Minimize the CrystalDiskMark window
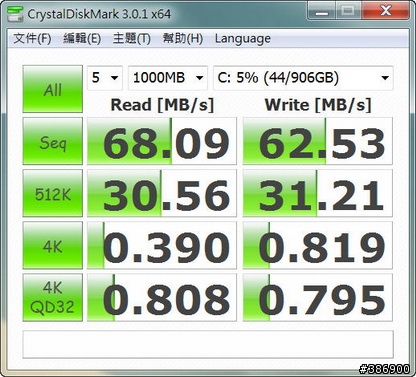The image size is (416, 377). [321, 11]
